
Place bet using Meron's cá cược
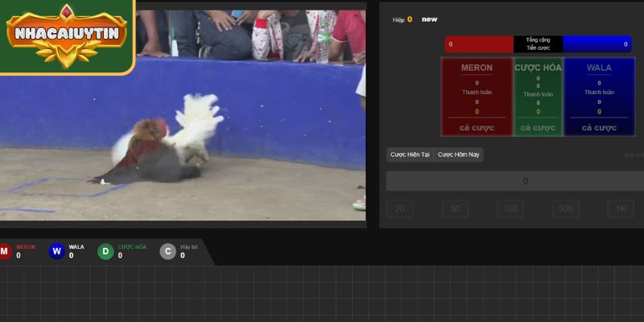pos(477,127)
